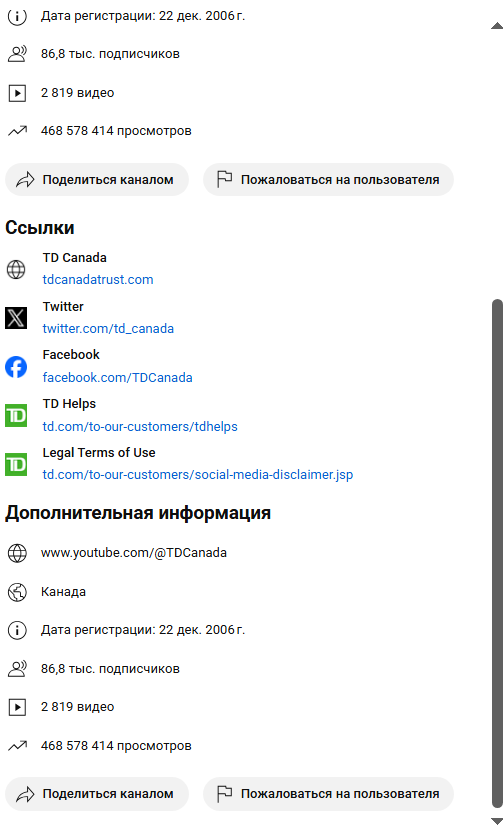Click the TD logo beside TD Helps
The height and width of the screenshot is (831, 503).
(x=16, y=416)
